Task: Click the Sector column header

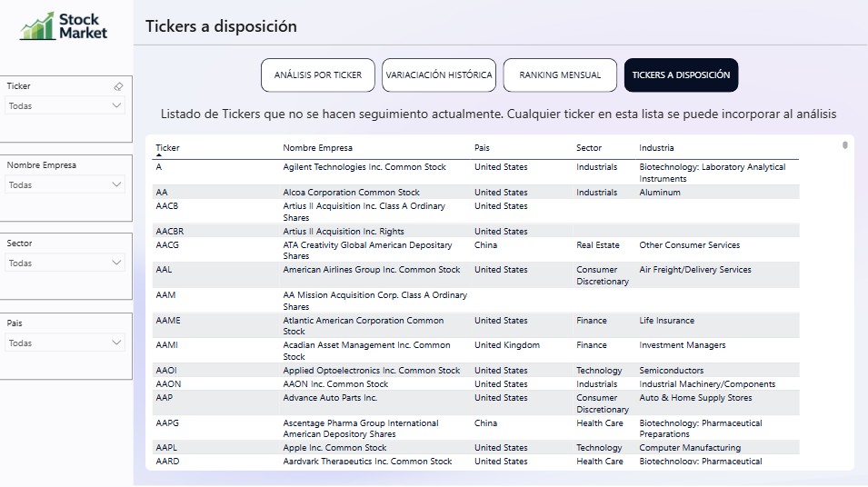Action: (588, 147)
